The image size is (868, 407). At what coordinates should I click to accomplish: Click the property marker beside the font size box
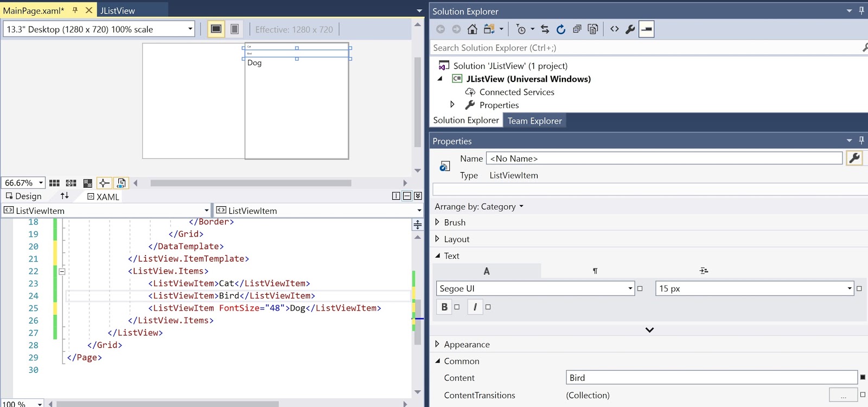click(859, 289)
